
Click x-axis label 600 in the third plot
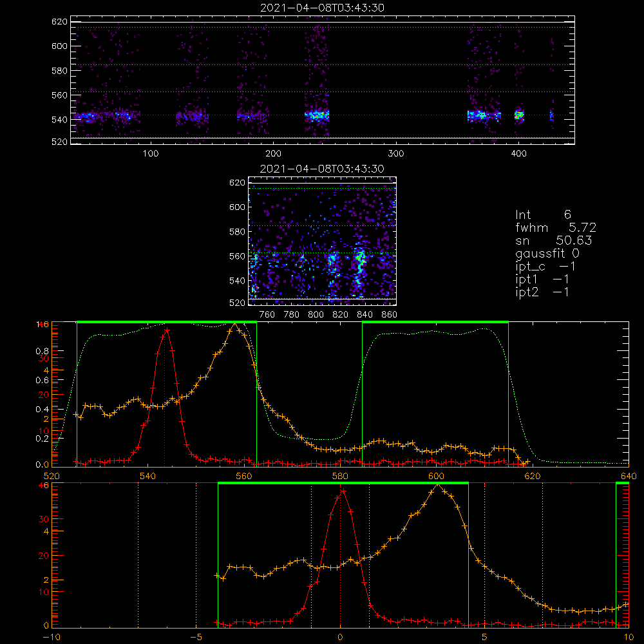pos(436,476)
